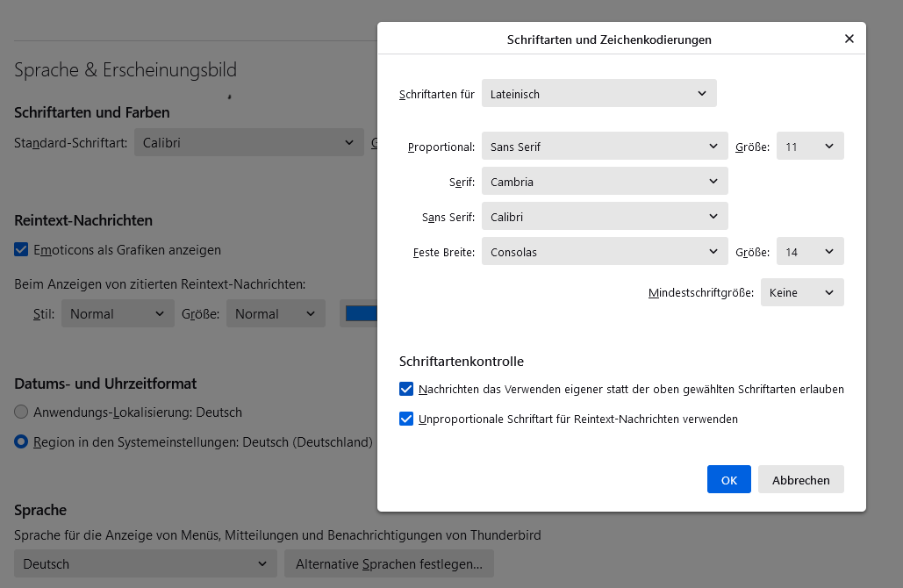Select 'Region in den Systemeinstellungen' radio option
The width and height of the screenshot is (903, 588).
[x=22, y=442]
